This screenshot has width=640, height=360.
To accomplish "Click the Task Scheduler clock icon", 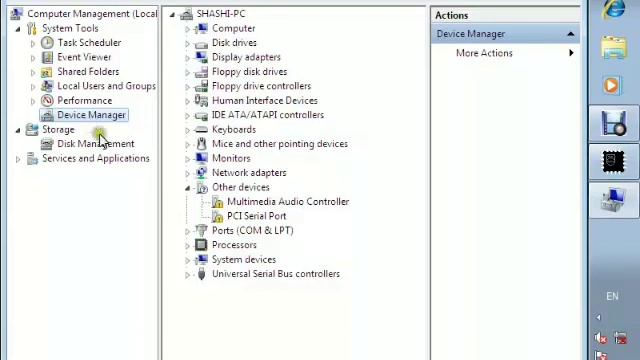I will point(47,43).
